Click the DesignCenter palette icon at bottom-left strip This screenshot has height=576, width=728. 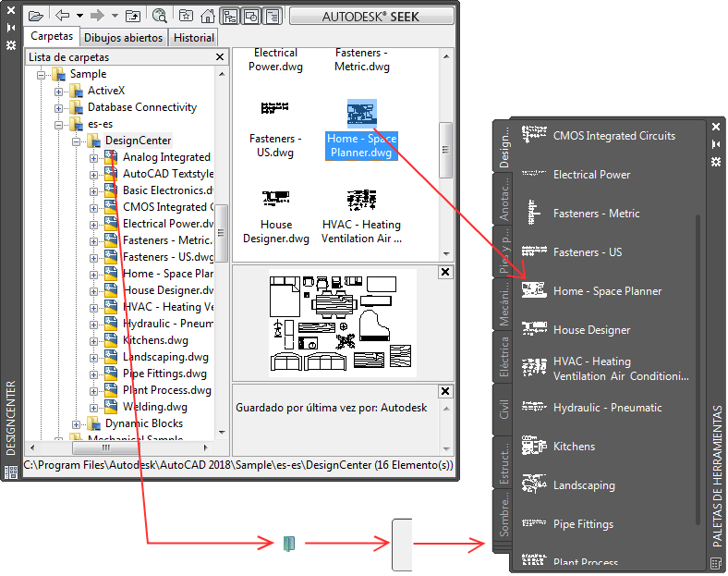pos(11,472)
